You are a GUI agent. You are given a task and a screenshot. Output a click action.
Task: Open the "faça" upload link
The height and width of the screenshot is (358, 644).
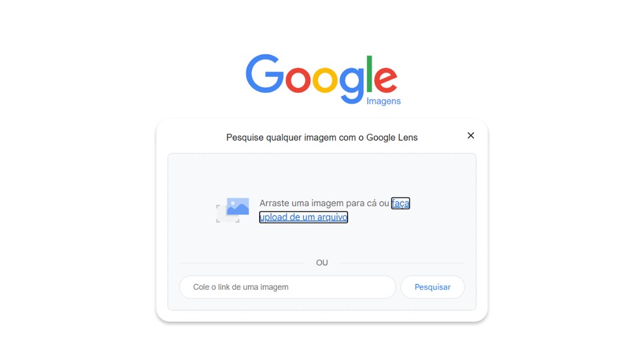(401, 204)
